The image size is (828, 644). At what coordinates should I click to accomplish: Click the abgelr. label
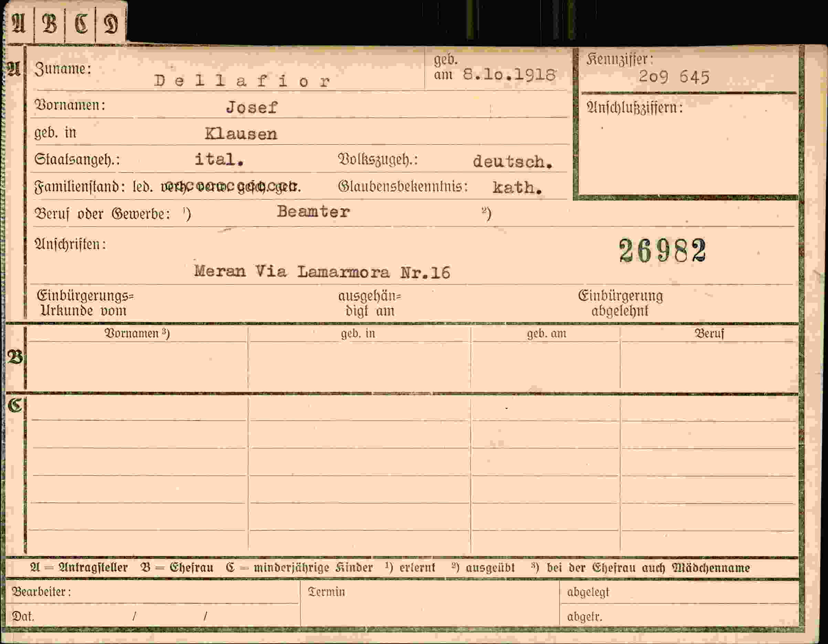(585, 617)
